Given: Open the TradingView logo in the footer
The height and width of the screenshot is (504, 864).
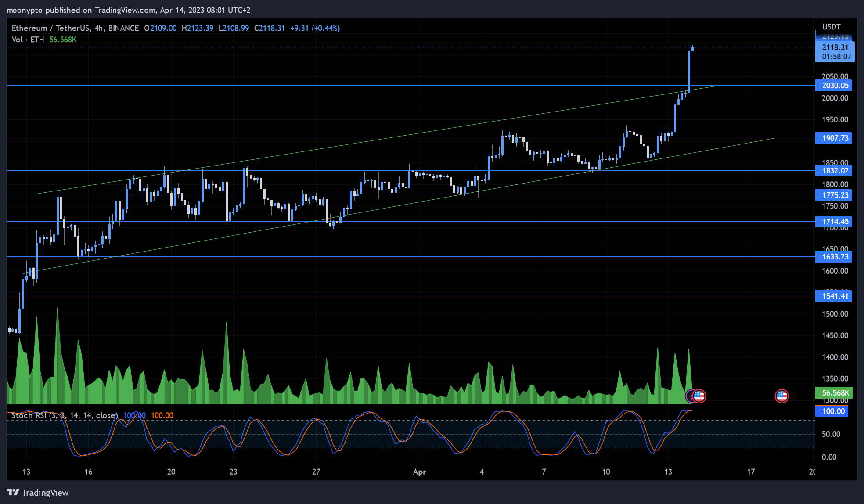Looking at the screenshot, I should (x=38, y=493).
